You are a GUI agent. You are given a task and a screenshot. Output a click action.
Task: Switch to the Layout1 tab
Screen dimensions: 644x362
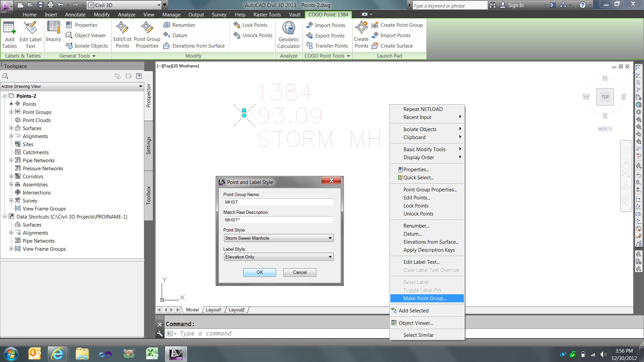tap(213, 310)
